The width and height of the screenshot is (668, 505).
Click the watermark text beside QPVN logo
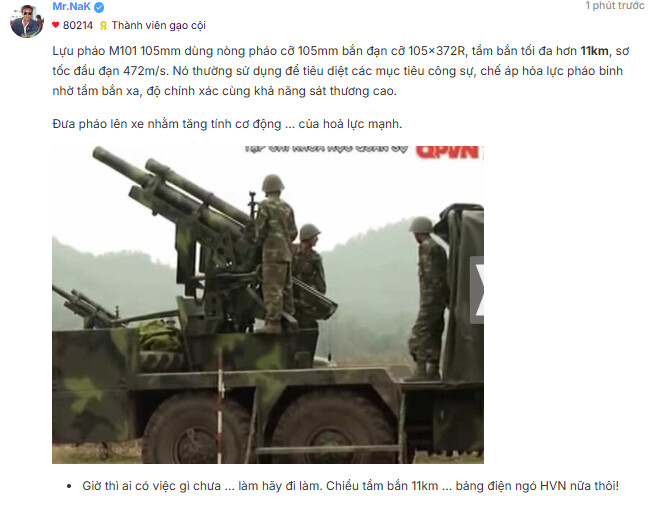click(326, 149)
